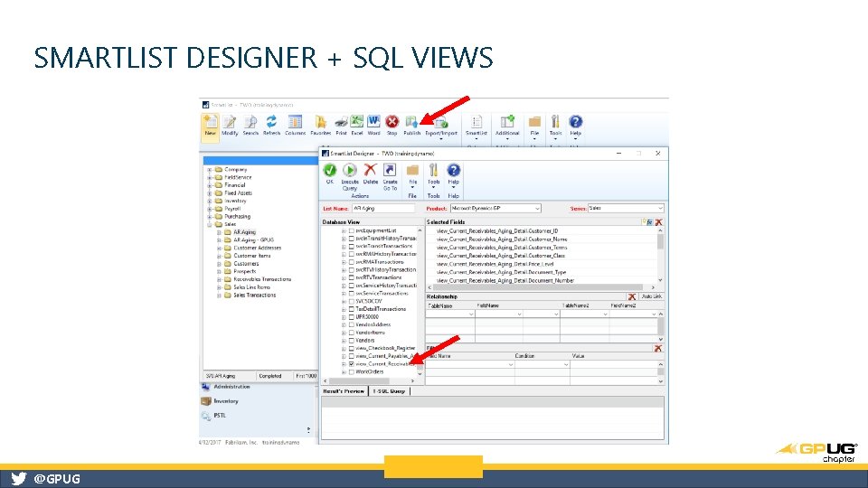Click the Execute Query play icon

click(349, 171)
